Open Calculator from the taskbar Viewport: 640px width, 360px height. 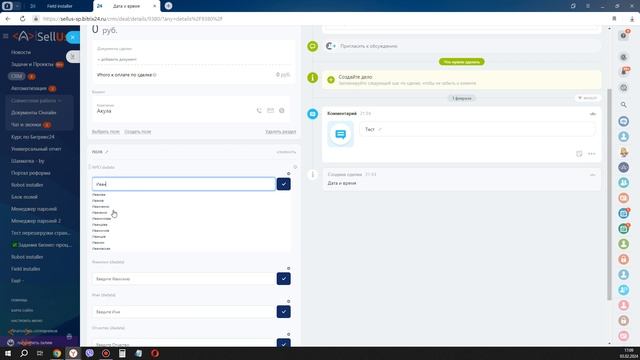(x=122, y=353)
